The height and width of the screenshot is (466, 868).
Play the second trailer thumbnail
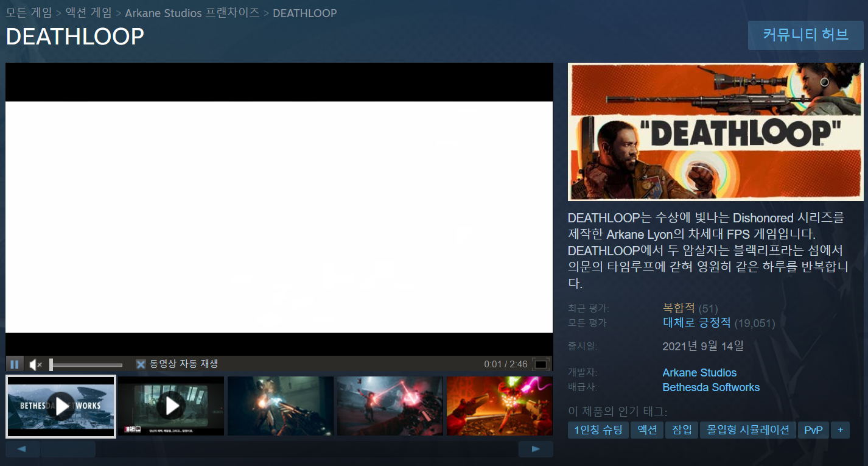click(171, 406)
